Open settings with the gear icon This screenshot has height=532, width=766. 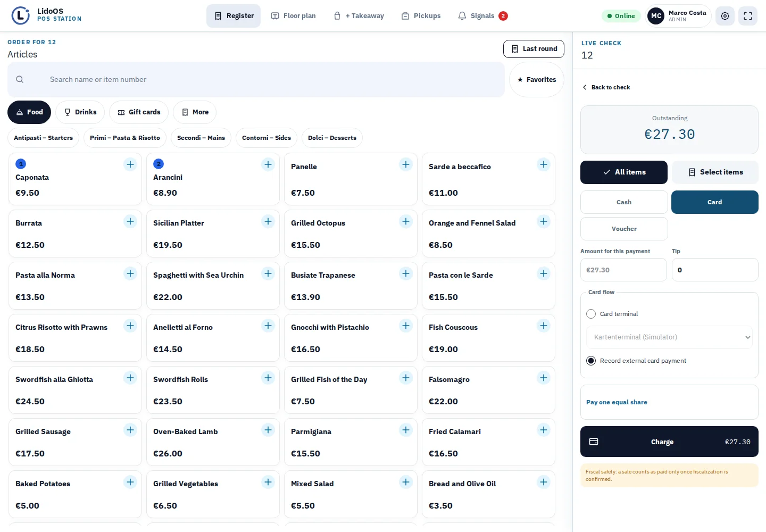(x=725, y=16)
